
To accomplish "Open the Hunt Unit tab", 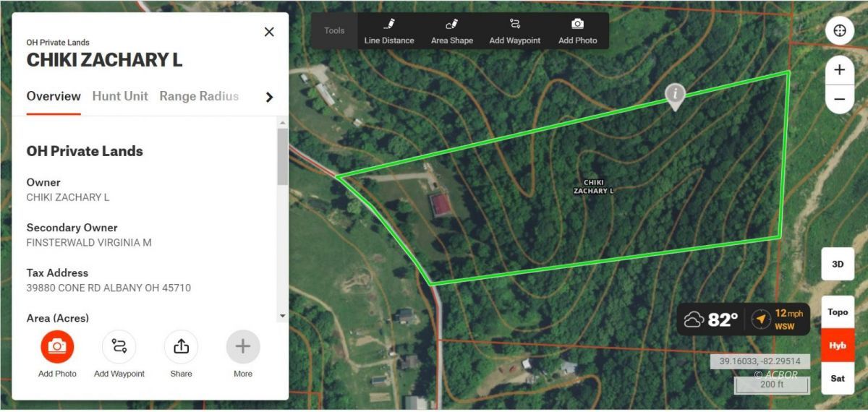I will pyautogui.click(x=120, y=96).
